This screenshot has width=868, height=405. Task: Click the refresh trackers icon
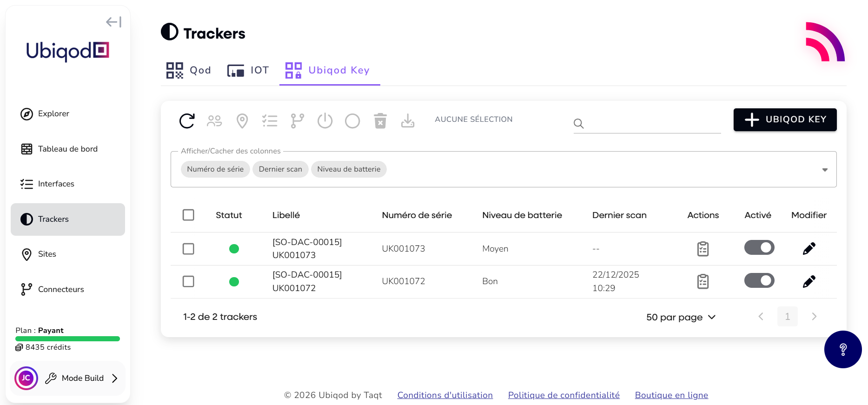pos(187,121)
